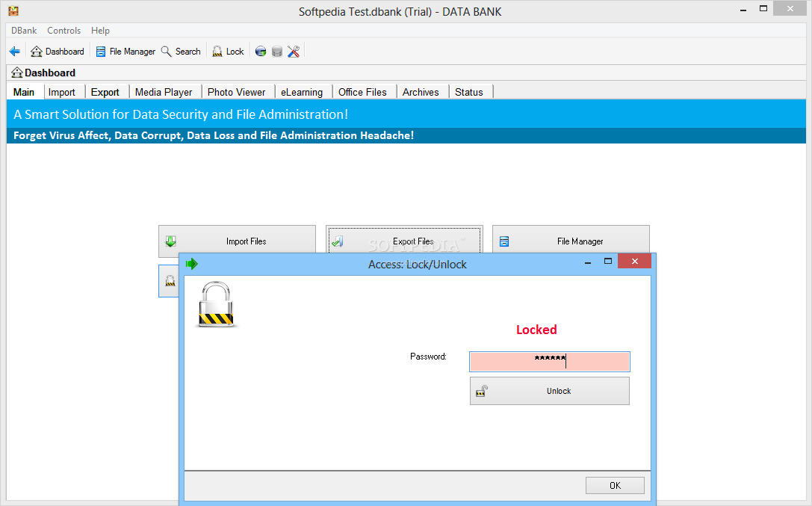Click the DATA BANK app icon in title bar

pos(13,10)
